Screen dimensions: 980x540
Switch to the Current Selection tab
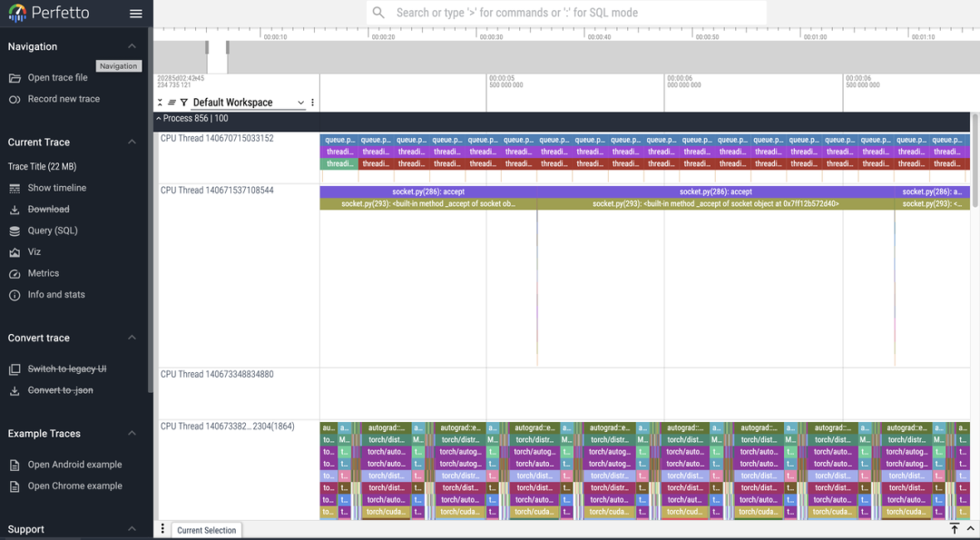206,530
